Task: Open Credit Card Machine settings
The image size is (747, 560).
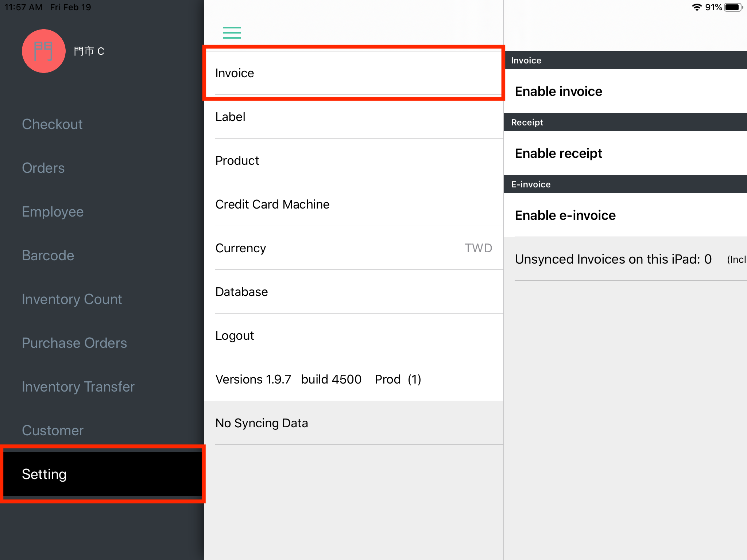Action: [354, 204]
